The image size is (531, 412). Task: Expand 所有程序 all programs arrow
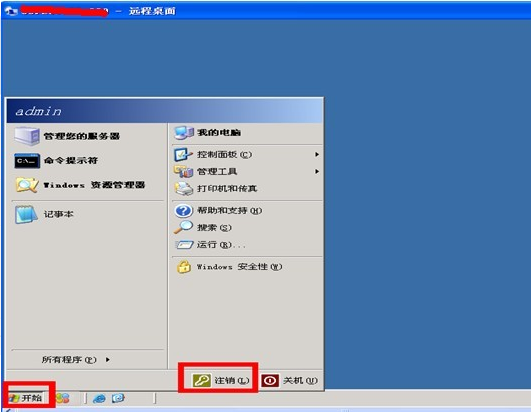107,360
